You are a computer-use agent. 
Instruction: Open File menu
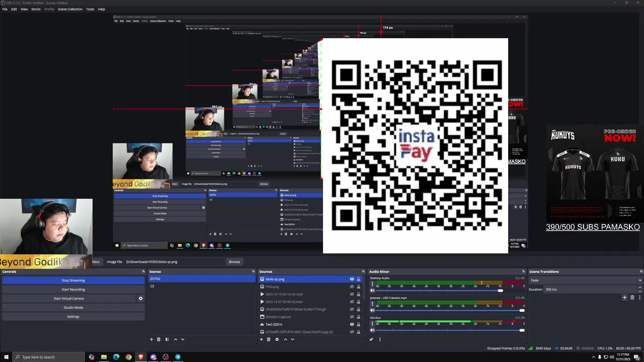click(x=5, y=9)
